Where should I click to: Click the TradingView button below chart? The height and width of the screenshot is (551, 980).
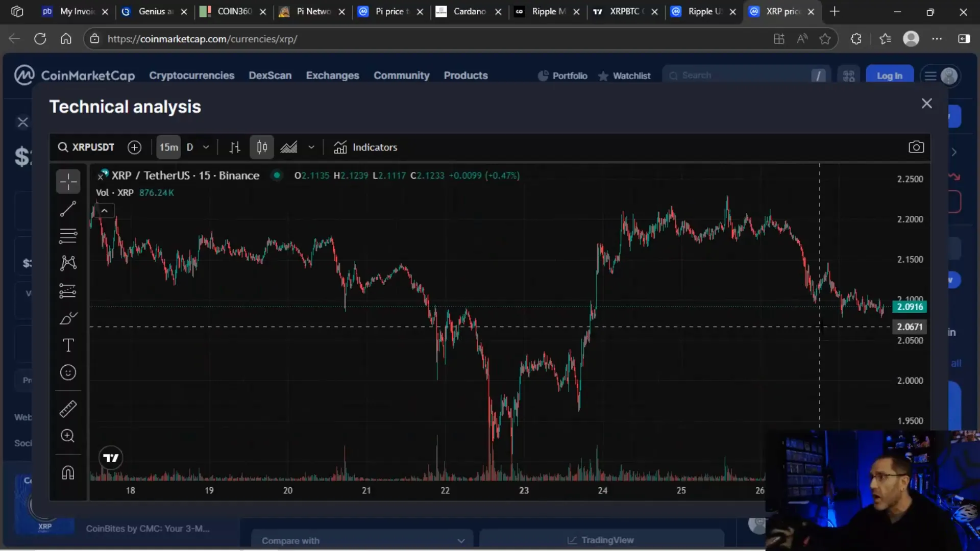coord(601,540)
